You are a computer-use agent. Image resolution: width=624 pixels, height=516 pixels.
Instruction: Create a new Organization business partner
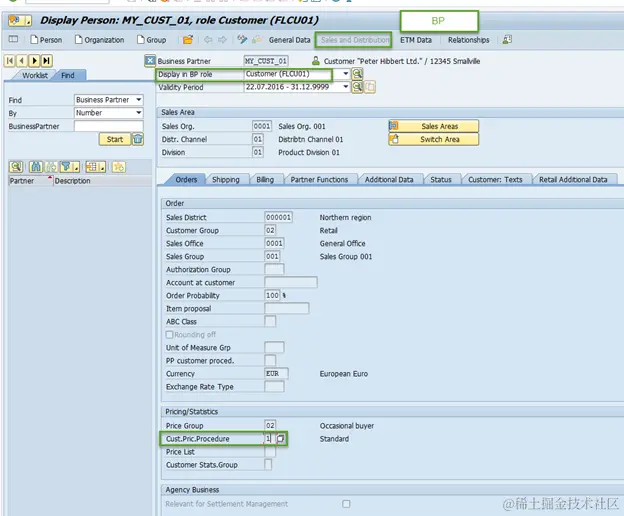[x=99, y=40]
